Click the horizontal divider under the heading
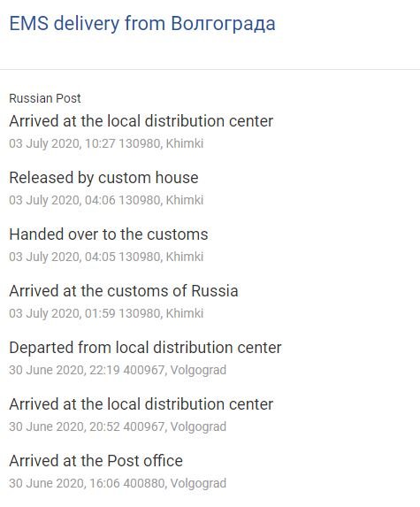Image resolution: width=420 pixels, height=507 pixels. pyautogui.click(x=210, y=69)
